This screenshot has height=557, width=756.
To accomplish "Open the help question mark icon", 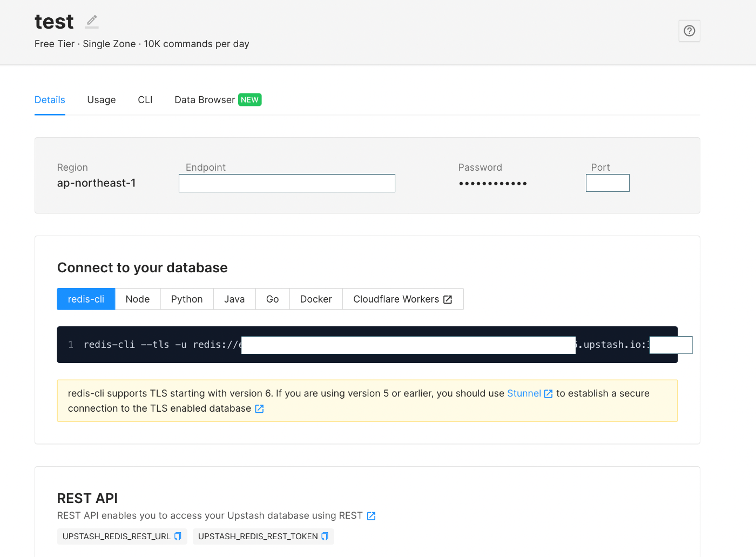I will (689, 31).
